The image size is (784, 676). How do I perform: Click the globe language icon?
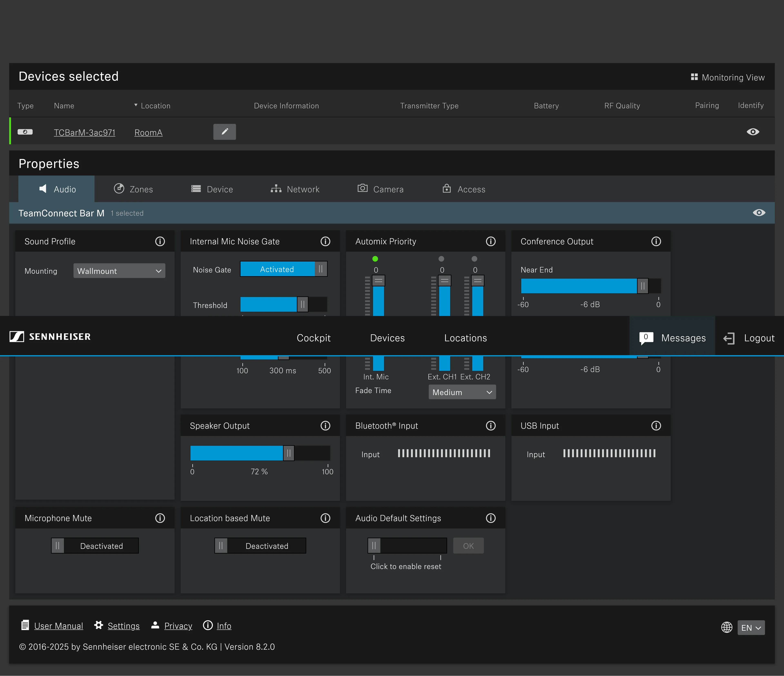pyautogui.click(x=726, y=627)
